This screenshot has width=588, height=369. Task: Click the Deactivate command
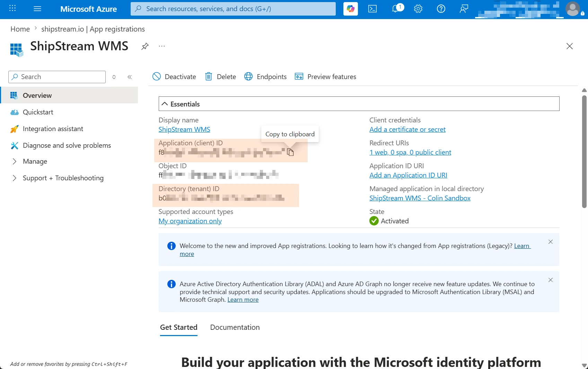[x=174, y=77]
